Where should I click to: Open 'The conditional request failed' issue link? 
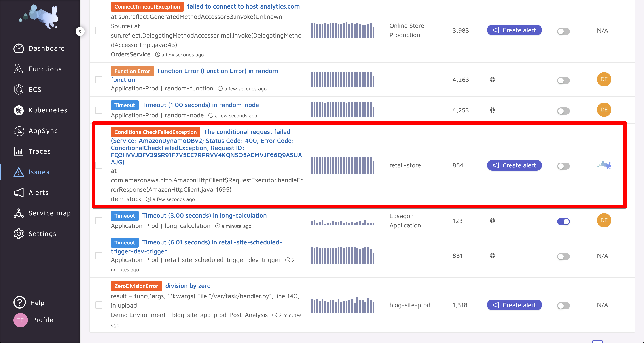point(206,147)
